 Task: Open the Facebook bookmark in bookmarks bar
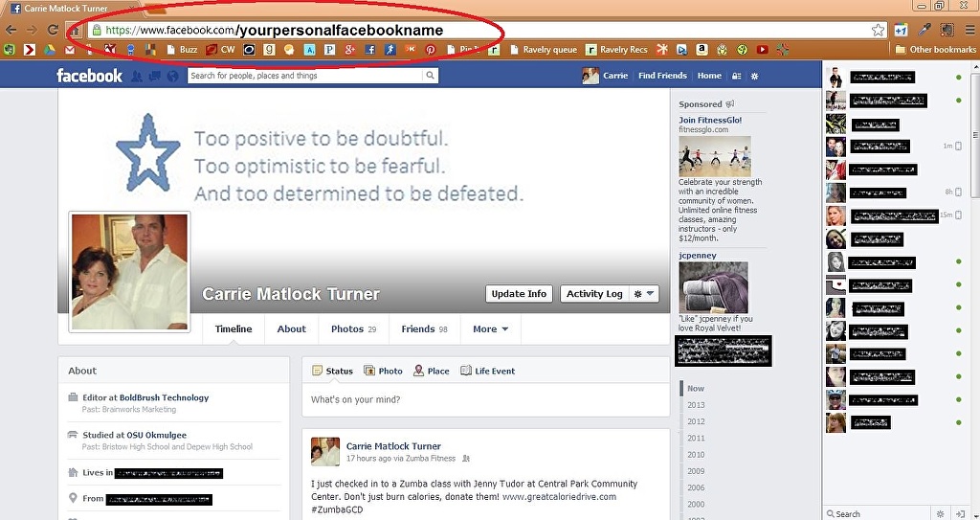click(370, 50)
